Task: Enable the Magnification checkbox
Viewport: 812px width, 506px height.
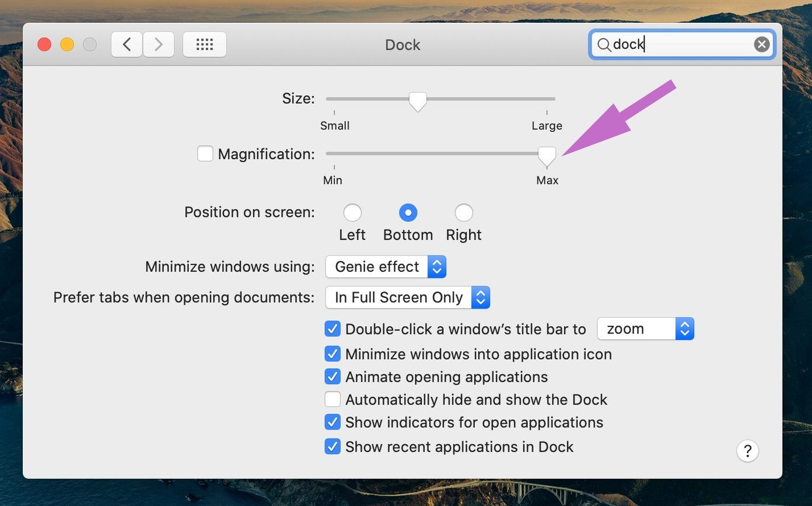Action: pos(205,153)
